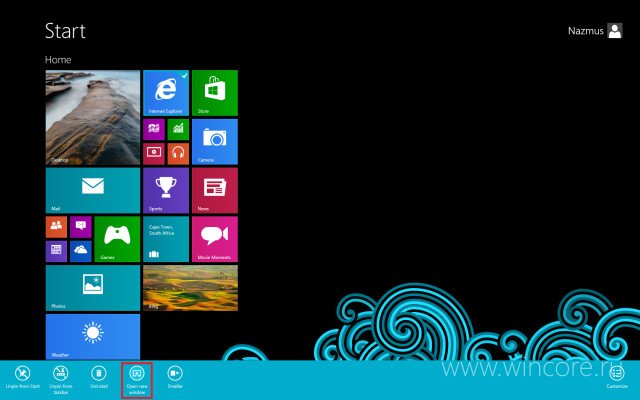The height and width of the screenshot is (400, 640).
Task: Open the Weather tile
Action: pyautogui.click(x=93, y=337)
